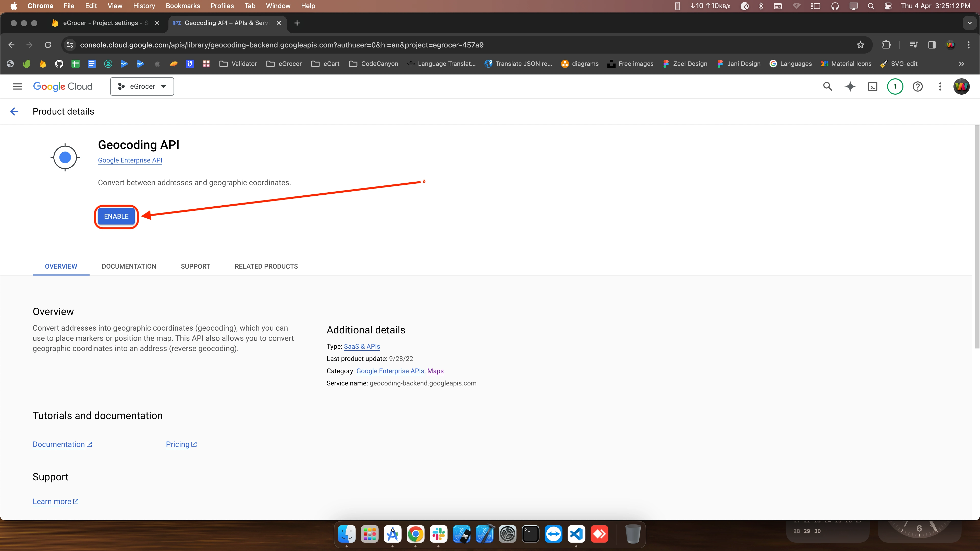980x551 pixels.
Task: Open the Google Enterprise APIs category link
Action: [x=390, y=371]
